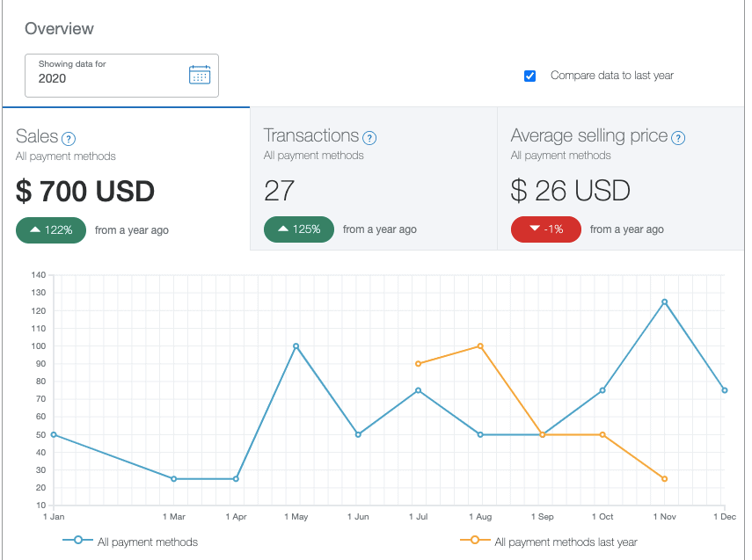Click the Sales help question mark icon

[69, 139]
